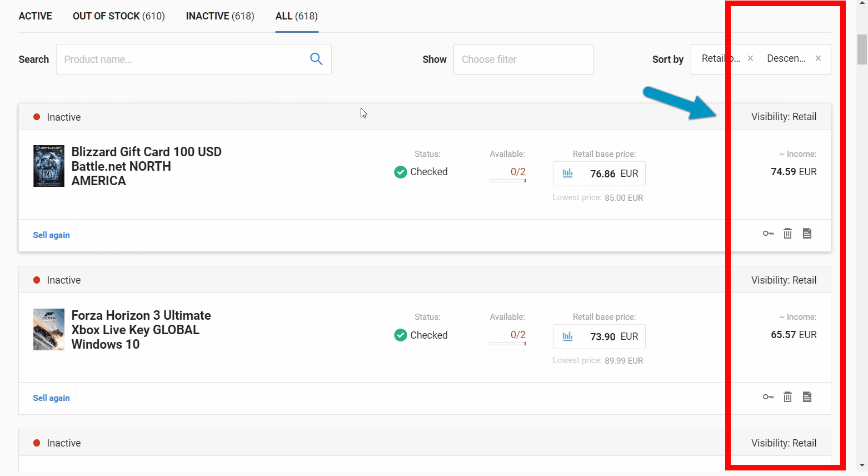The width and height of the screenshot is (868, 476).
Task: Click Sell again for Forza Horizon 3
Action: point(51,398)
